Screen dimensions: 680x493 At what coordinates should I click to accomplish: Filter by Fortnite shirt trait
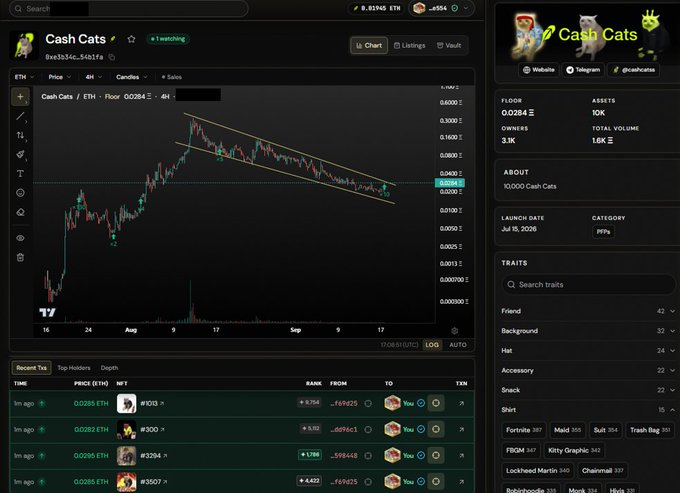tap(524, 430)
